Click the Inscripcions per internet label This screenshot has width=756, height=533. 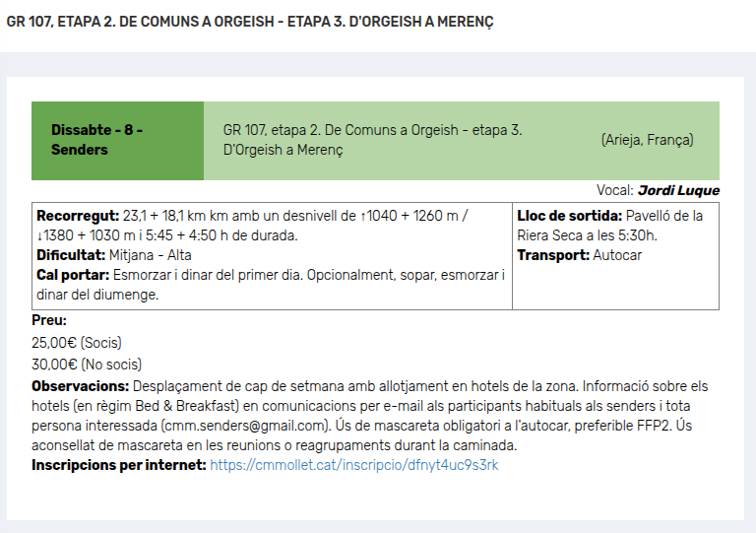[x=118, y=465]
